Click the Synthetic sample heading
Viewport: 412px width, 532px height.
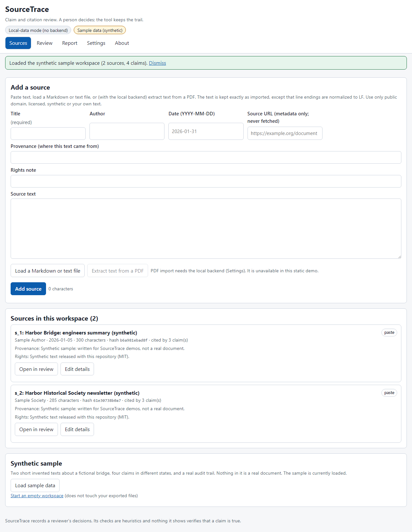(x=36, y=463)
